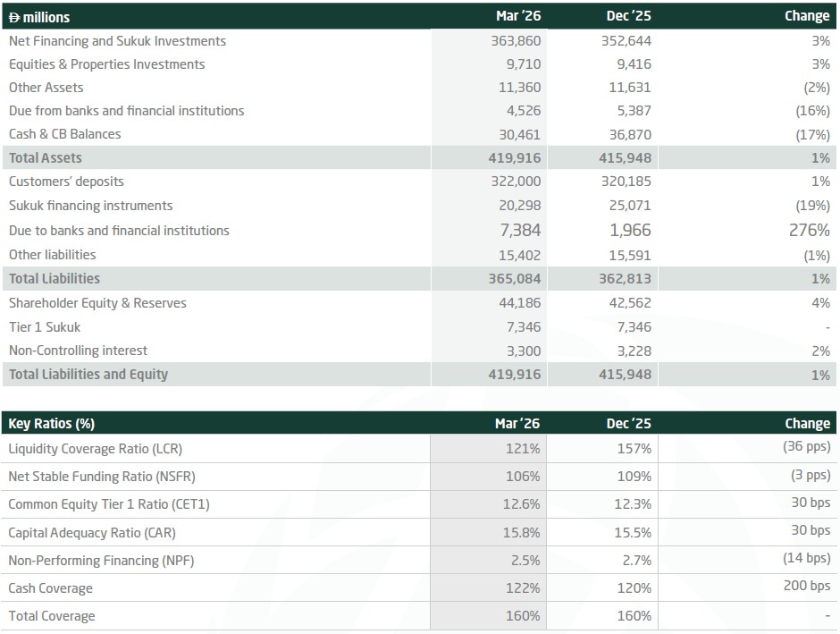
Task: Click the Tier 1 Sukuk row label
Action: coord(45,326)
